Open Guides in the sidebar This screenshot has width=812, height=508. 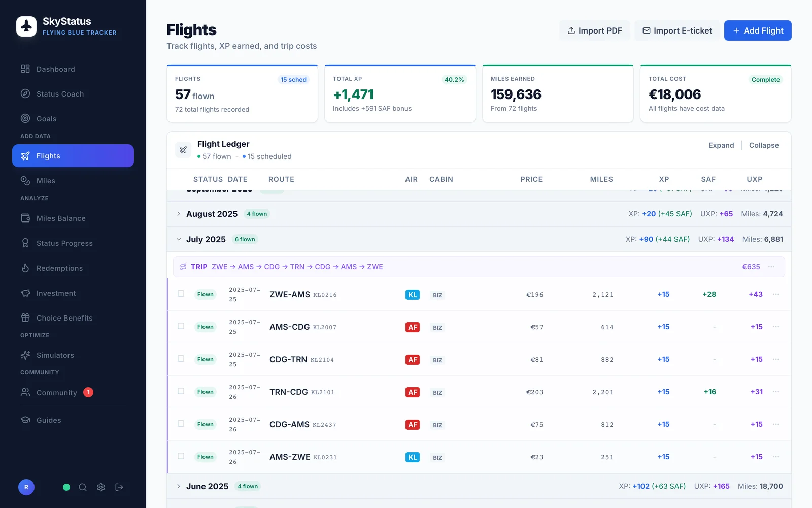pyautogui.click(x=73, y=420)
